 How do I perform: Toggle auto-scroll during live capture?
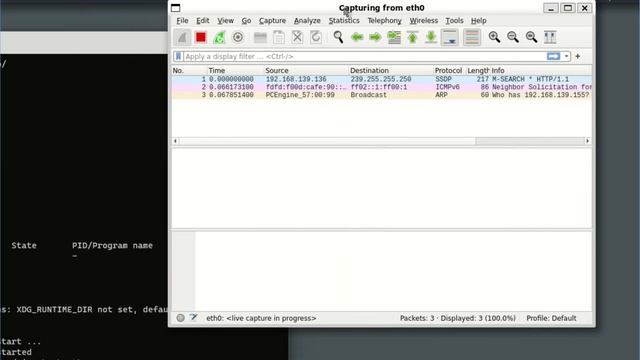point(449,37)
